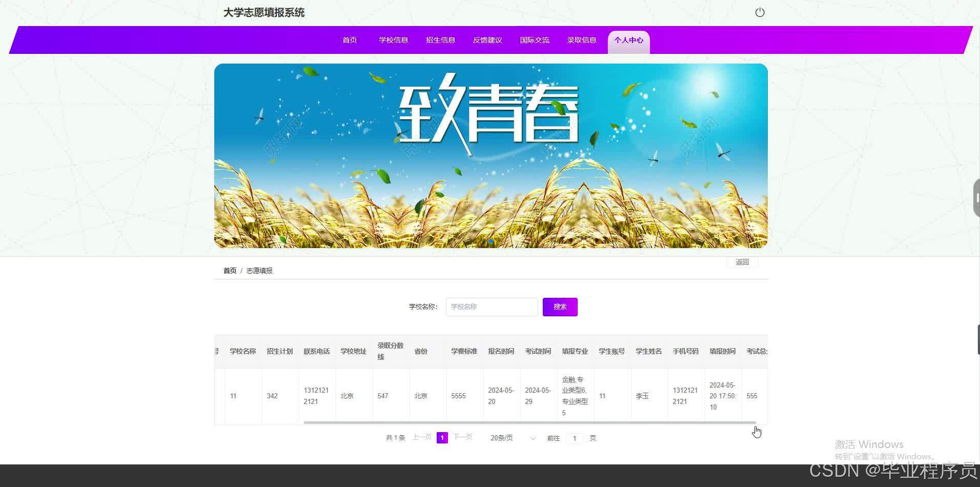
Task: Click the 学校名称 search input field
Action: tap(491, 307)
